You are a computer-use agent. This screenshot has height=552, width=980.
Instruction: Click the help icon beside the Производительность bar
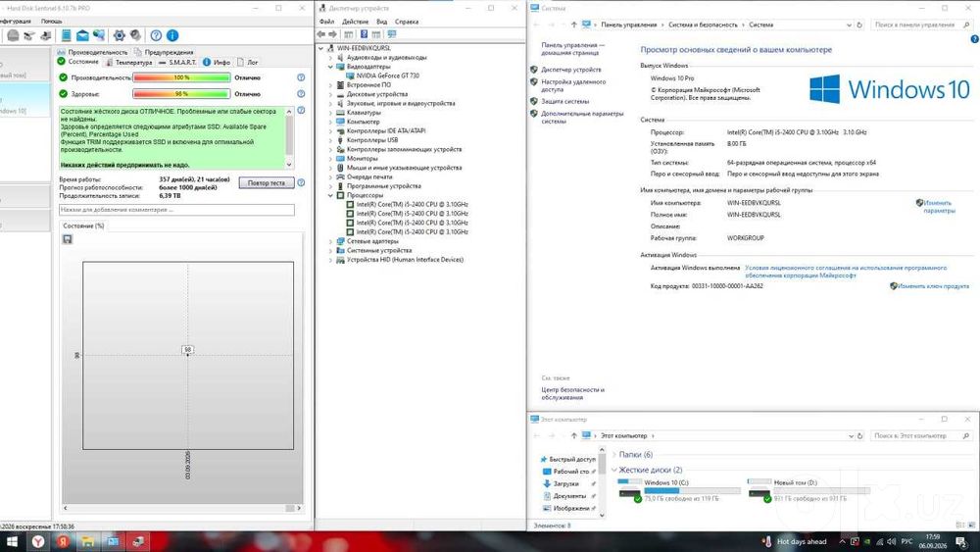301,77
